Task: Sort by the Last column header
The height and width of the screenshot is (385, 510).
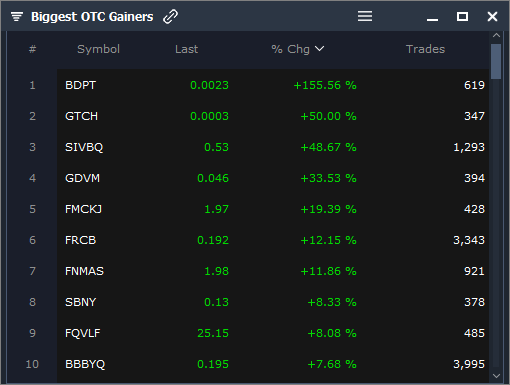Action: click(186, 49)
